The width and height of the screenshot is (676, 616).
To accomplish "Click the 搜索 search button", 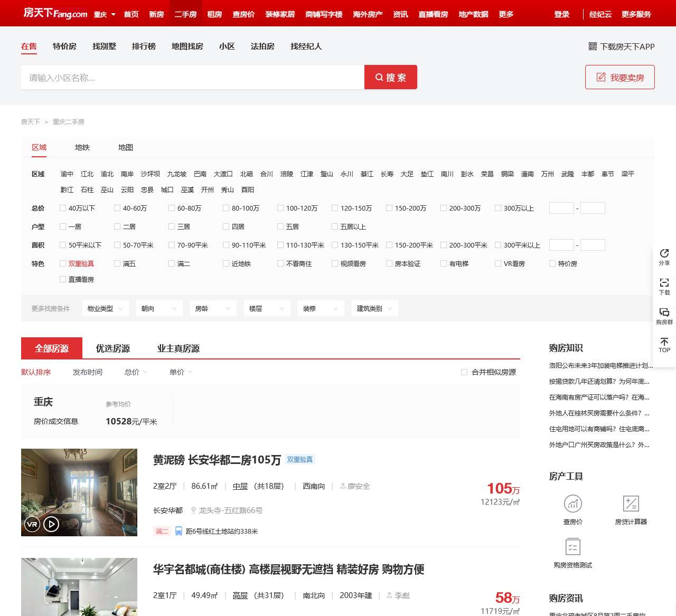I will click(390, 77).
